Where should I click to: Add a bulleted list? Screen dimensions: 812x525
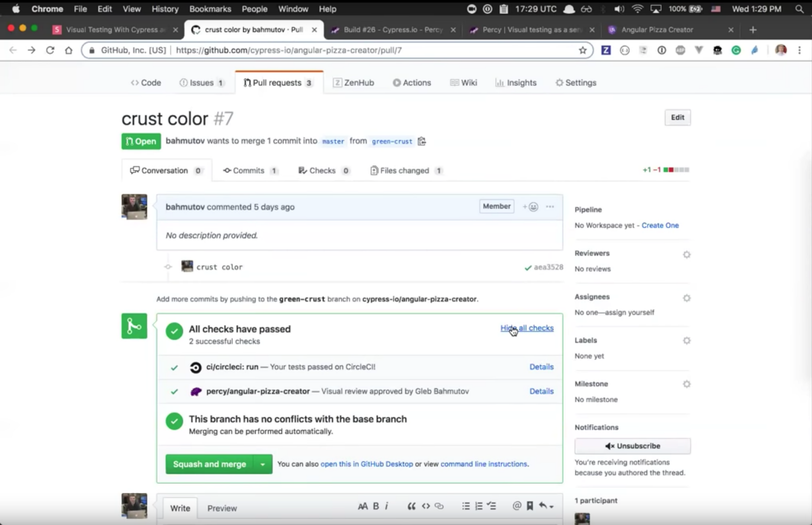(466, 506)
